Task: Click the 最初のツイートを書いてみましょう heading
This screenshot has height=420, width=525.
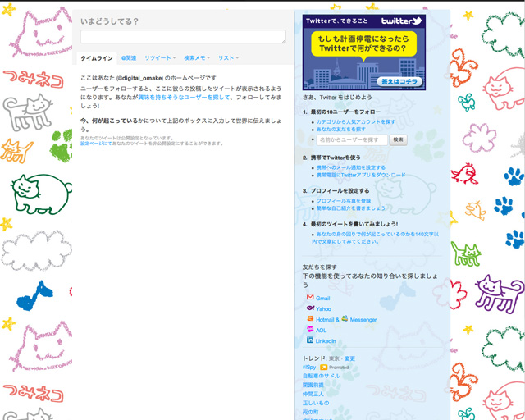Action: click(354, 224)
